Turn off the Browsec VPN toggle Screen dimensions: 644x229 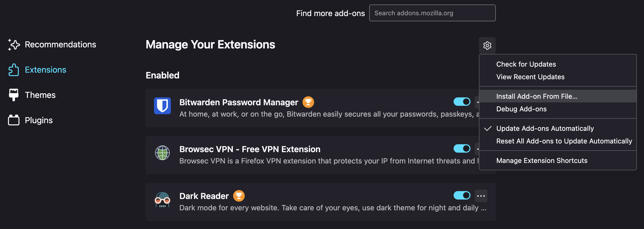tap(462, 148)
